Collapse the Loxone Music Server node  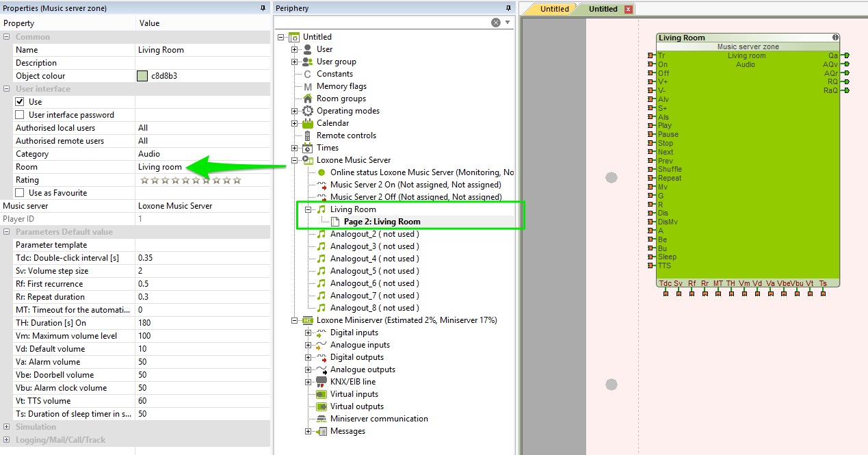(294, 160)
